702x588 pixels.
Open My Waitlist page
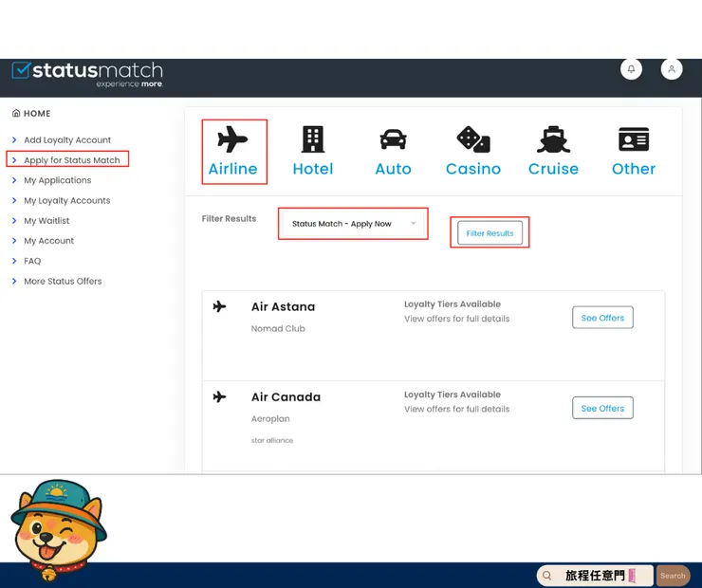(x=46, y=221)
